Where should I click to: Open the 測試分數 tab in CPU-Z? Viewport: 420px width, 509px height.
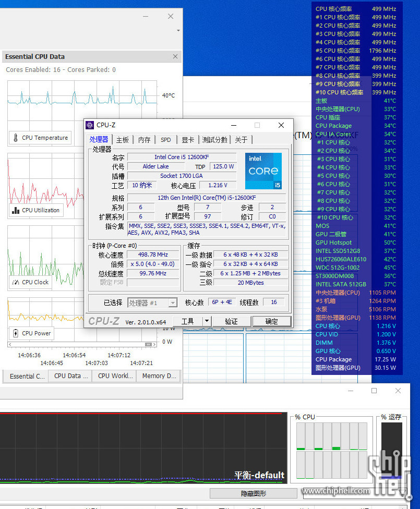[215, 140]
